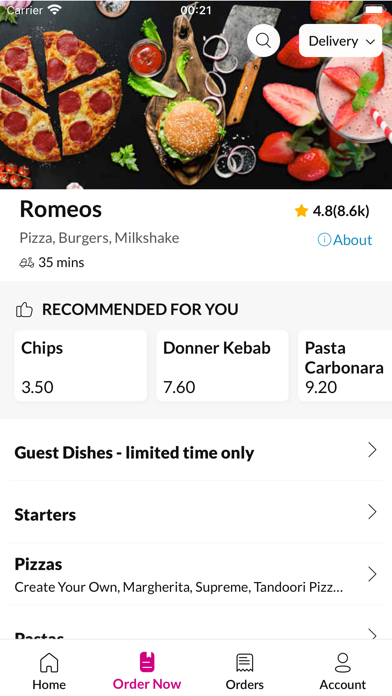The height and width of the screenshot is (696, 392).
Task: Tap the thumbs-up recommended icon
Action: click(24, 309)
